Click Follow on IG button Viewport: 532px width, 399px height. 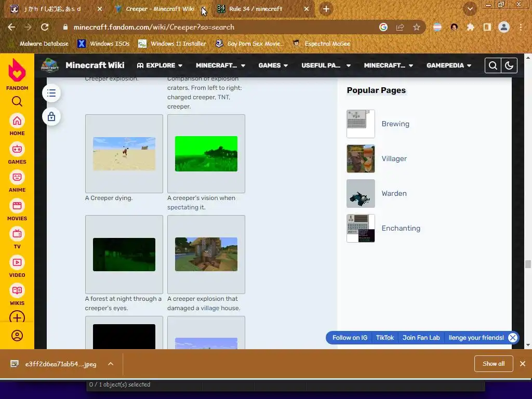coord(350,338)
